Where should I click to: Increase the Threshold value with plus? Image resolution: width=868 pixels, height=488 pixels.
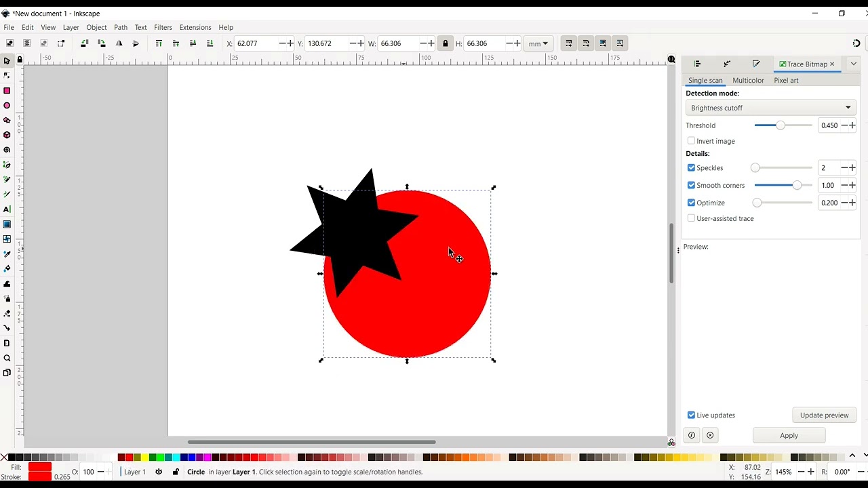point(852,125)
